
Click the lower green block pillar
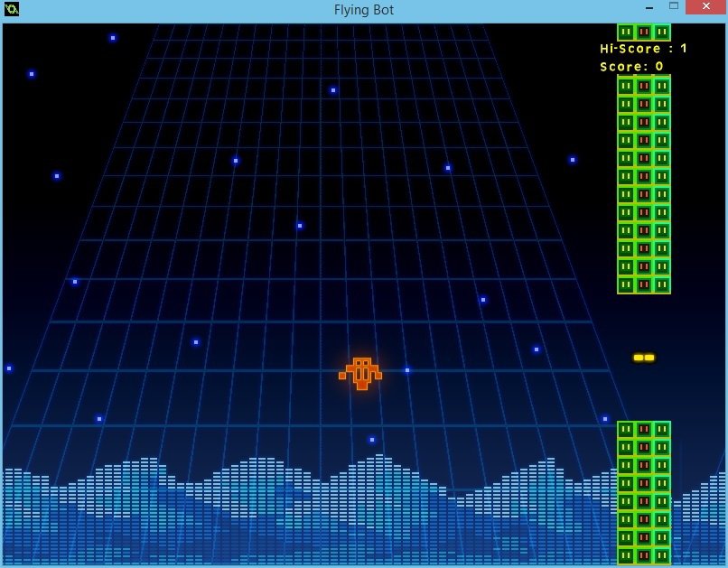(x=643, y=492)
